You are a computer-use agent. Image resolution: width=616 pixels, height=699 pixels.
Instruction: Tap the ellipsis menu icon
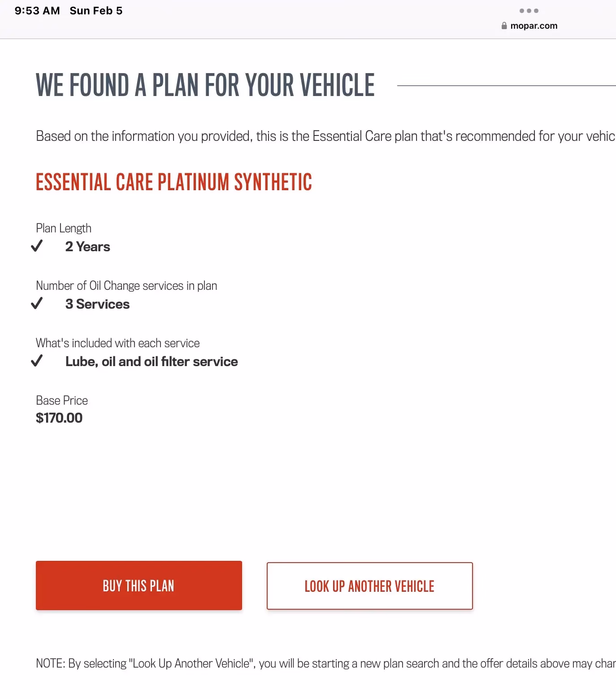click(530, 10)
